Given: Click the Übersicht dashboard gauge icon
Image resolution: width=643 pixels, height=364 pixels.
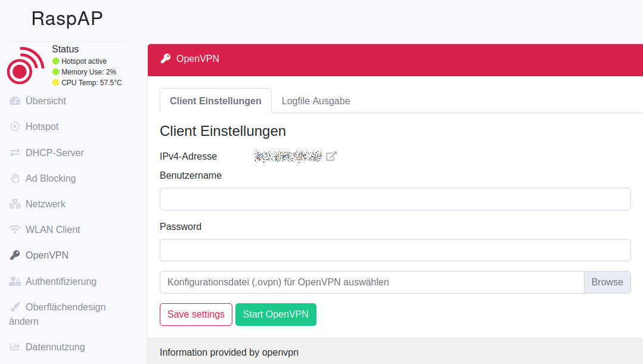Looking at the screenshot, I should pyautogui.click(x=15, y=101).
